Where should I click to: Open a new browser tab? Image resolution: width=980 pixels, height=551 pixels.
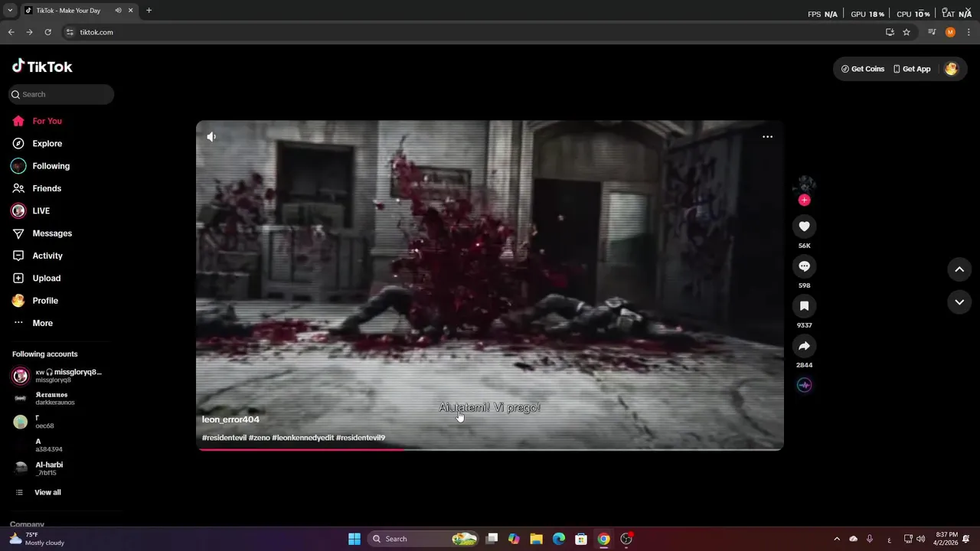[149, 11]
